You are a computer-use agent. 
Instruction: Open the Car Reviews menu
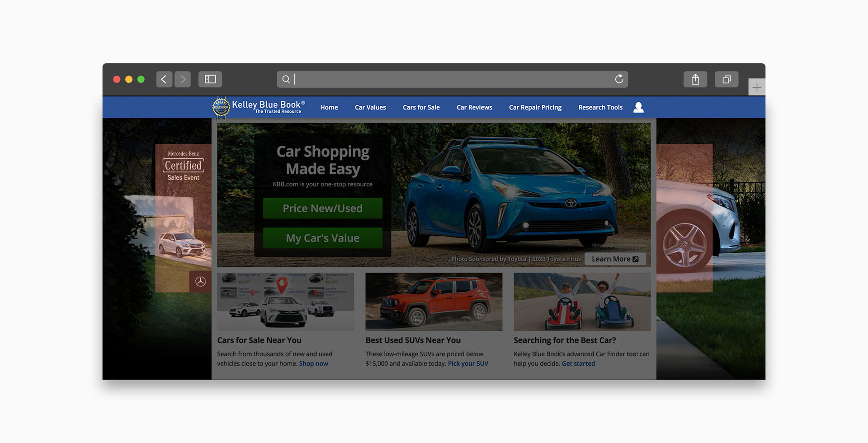pos(474,107)
